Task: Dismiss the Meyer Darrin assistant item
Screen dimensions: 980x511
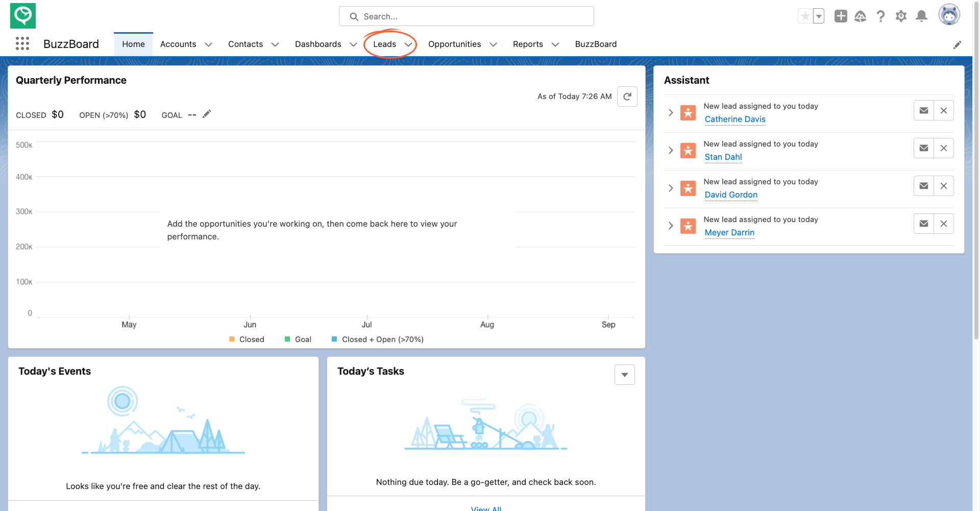Action: (x=944, y=224)
